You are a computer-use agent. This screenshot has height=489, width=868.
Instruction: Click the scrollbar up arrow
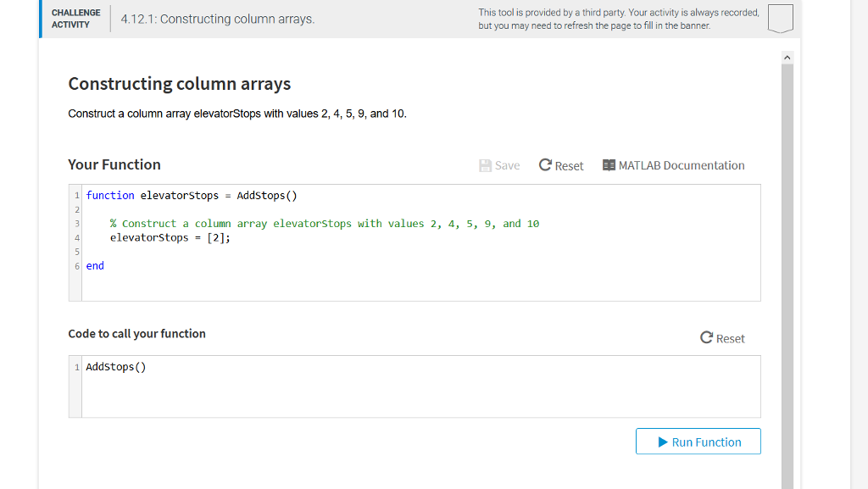click(x=787, y=57)
